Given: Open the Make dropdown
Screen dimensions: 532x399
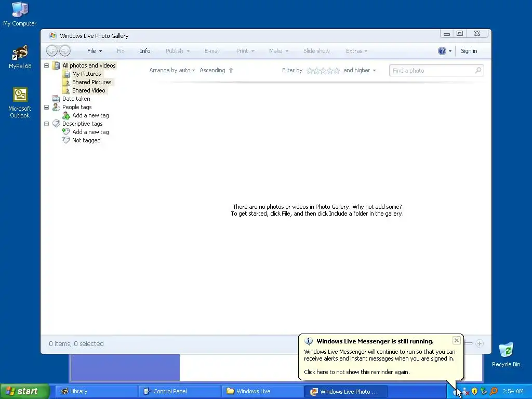Looking at the screenshot, I should pos(278,51).
